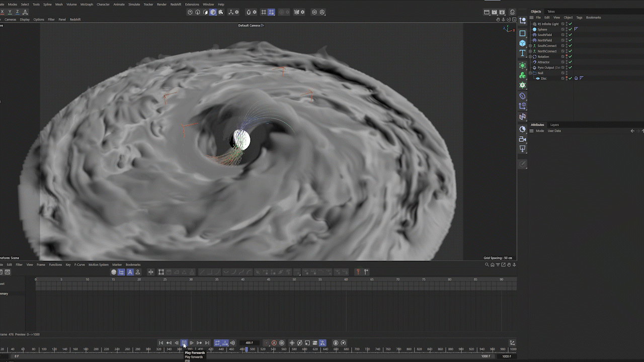Open Attributes Mode menu

point(540,131)
